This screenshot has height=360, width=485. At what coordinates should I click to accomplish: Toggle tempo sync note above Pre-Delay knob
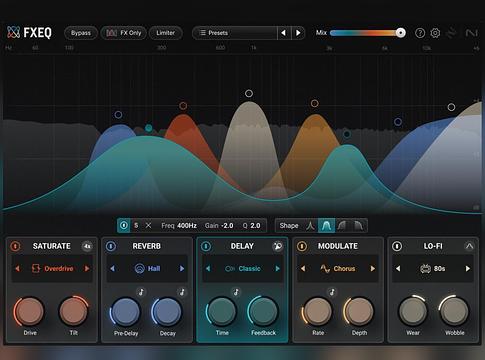141,292
